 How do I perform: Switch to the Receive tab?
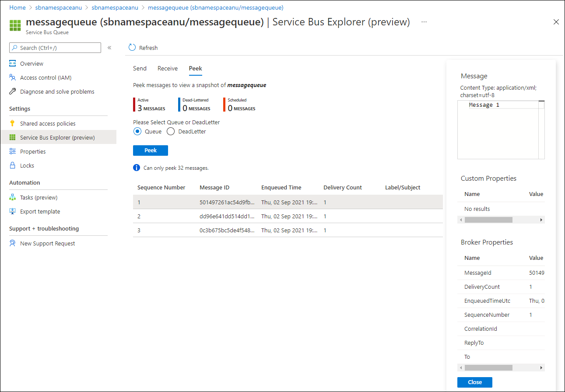pos(168,68)
